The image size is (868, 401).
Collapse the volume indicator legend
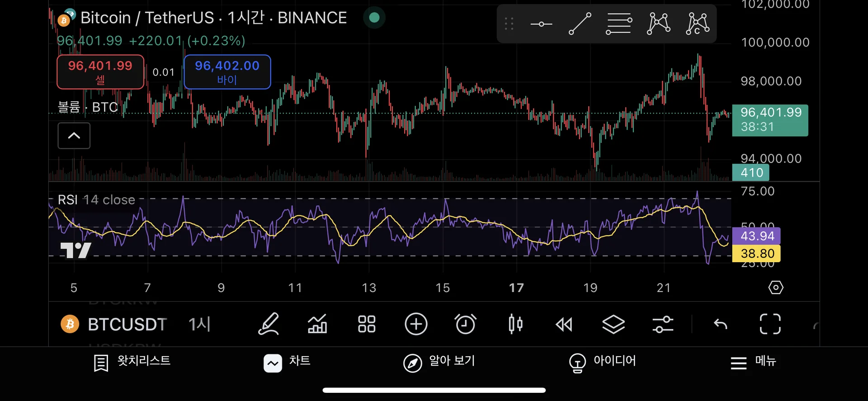74,136
